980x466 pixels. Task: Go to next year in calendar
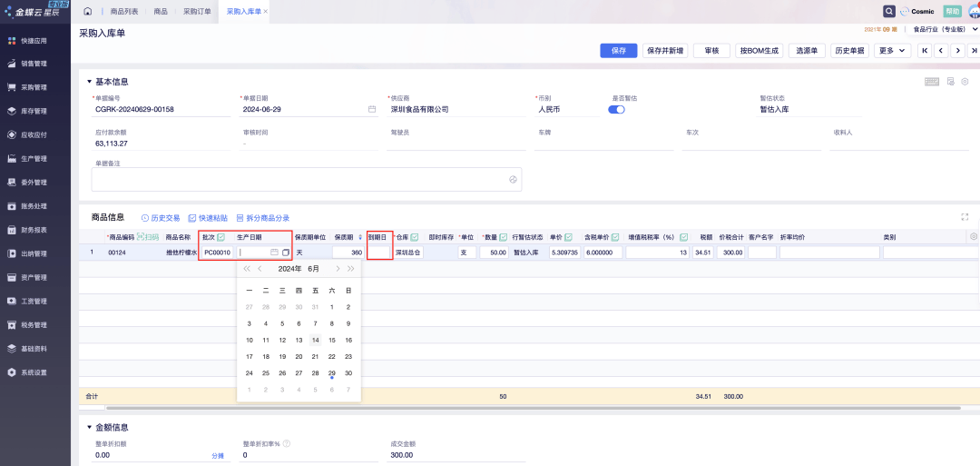(x=350, y=268)
